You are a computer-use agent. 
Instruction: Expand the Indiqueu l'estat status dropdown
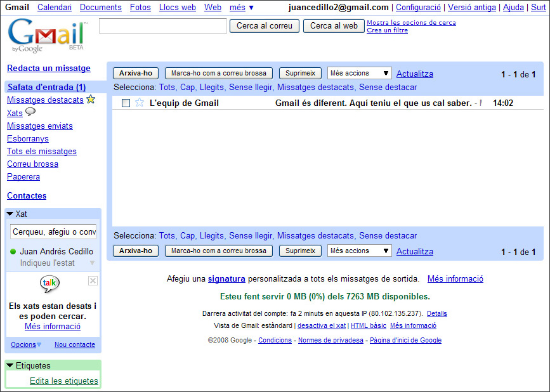click(91, 263)
